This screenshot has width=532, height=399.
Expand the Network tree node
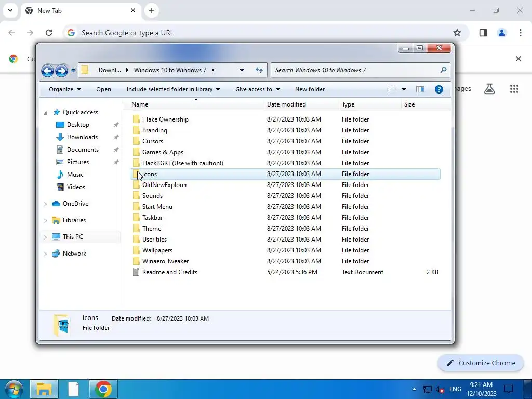click(x=45, y=254)
